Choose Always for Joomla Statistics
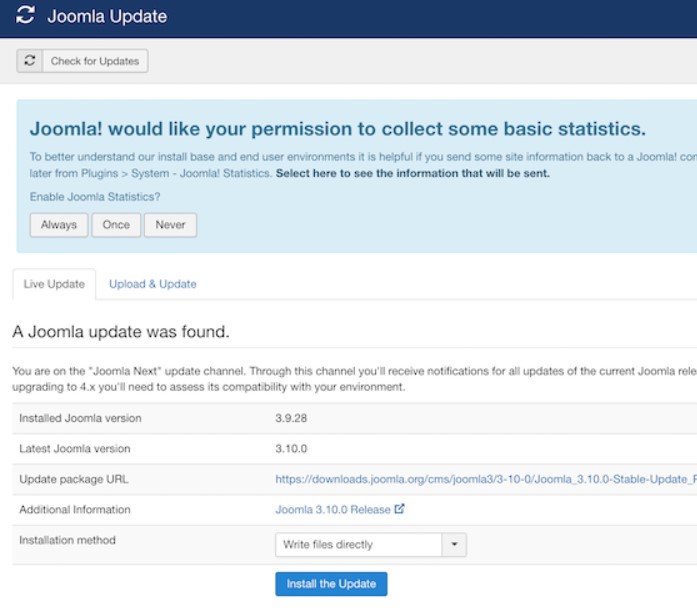Screen dimensions: 697x611 [59, 225]
